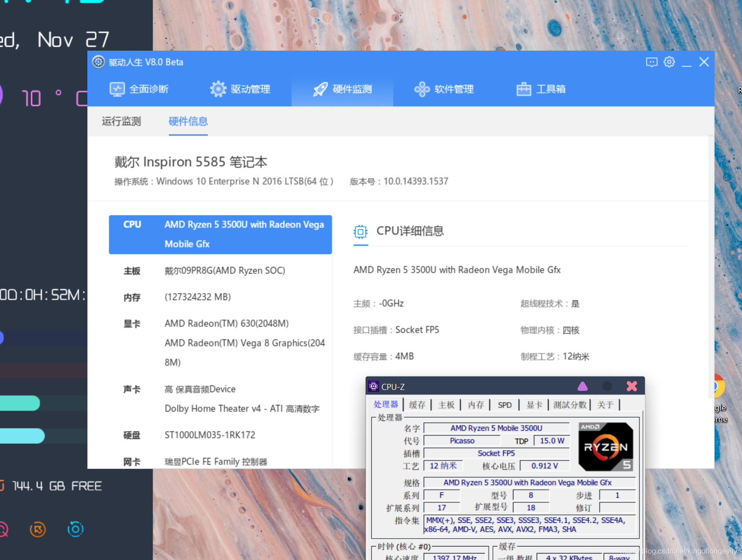Viewport: 742px width, 560px height.
Task: Click 扩展型号 field value 18
Action: [531, 507]
